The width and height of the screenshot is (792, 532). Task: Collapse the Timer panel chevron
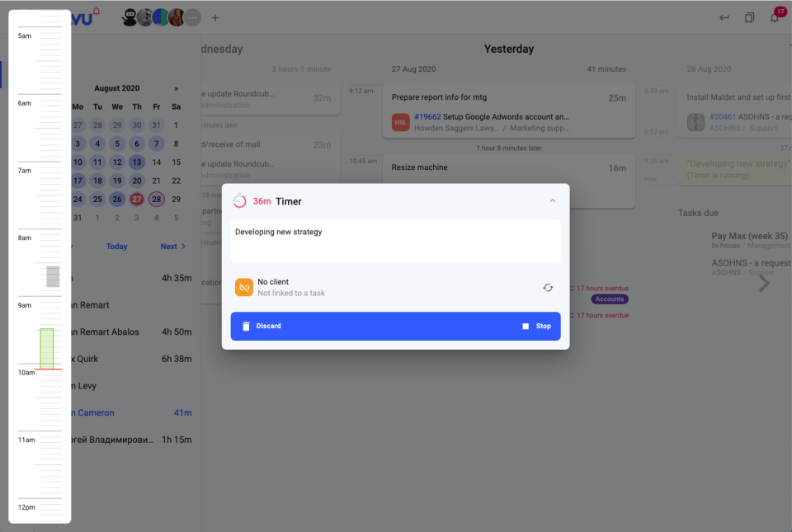tap(553, 201)
